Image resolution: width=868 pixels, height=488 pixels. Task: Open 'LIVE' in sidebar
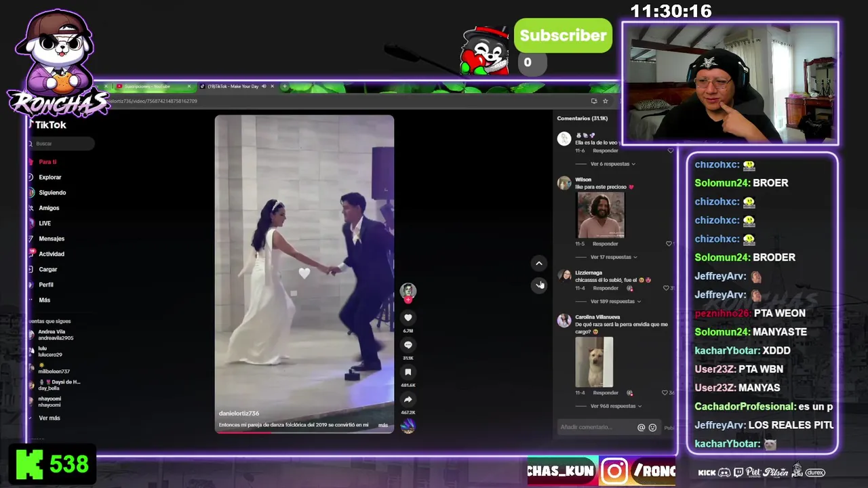pyautogui.click(x=45, y=223)
